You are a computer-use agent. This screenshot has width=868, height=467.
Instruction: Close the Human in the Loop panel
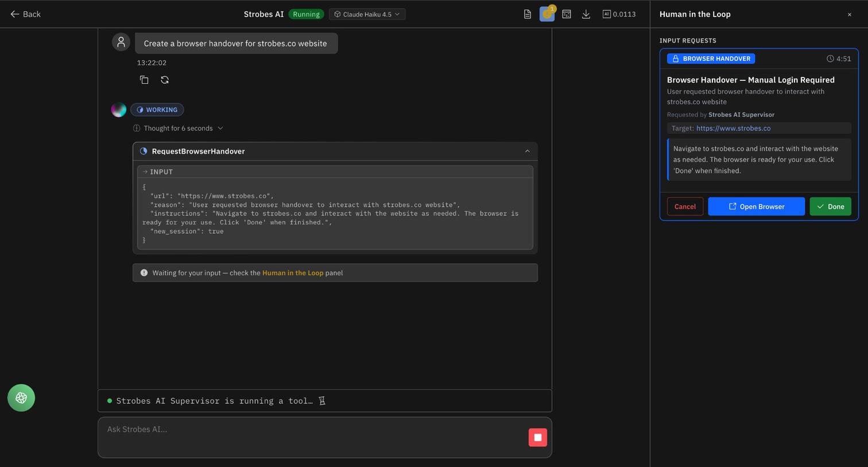(x=850, y=14)
